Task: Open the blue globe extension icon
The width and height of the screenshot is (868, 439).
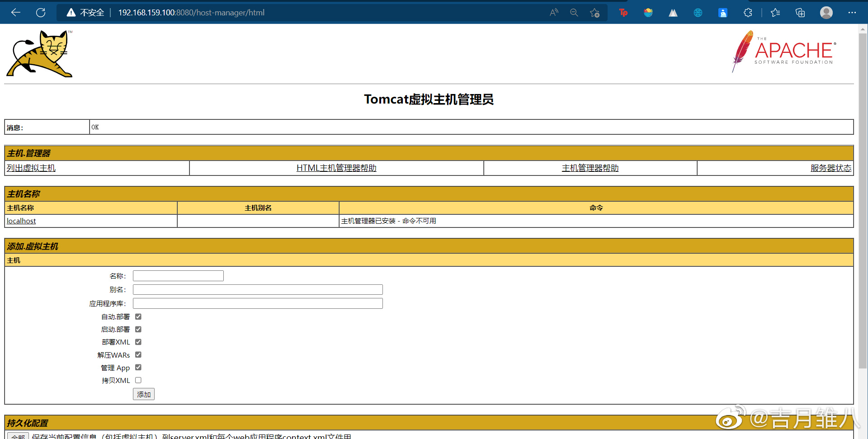Action: (698, 13)
